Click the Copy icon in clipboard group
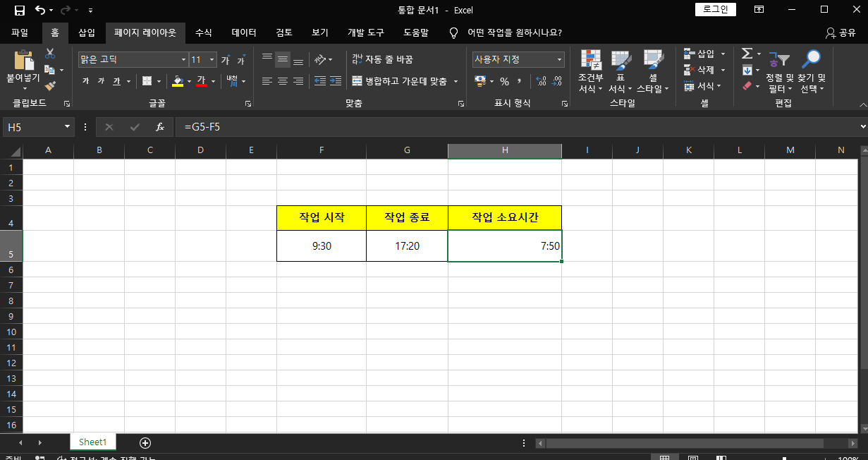 (x=49, y=70)
